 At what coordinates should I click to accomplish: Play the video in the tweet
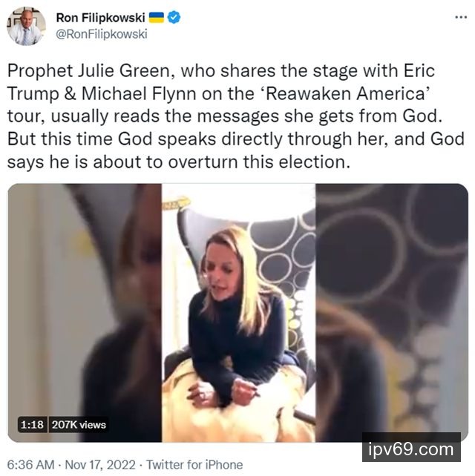[x=238, y=313]
